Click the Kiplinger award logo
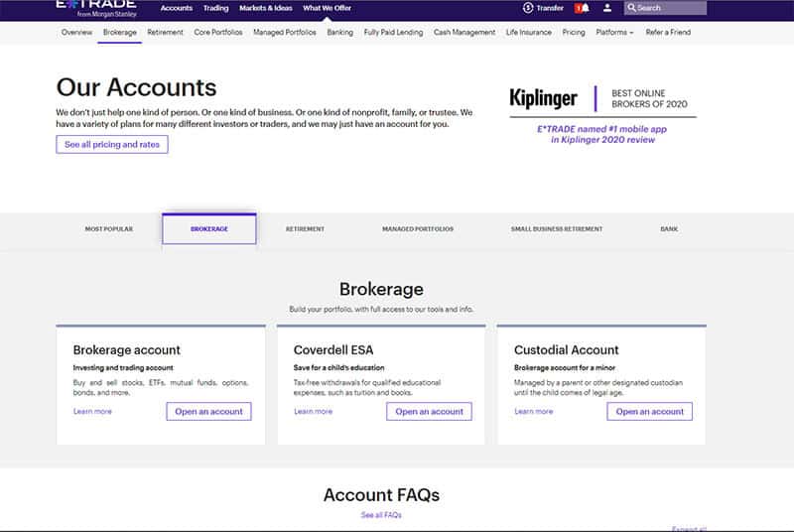The width and height of the screenshot is (794, 532). click(x=543, y=98)
